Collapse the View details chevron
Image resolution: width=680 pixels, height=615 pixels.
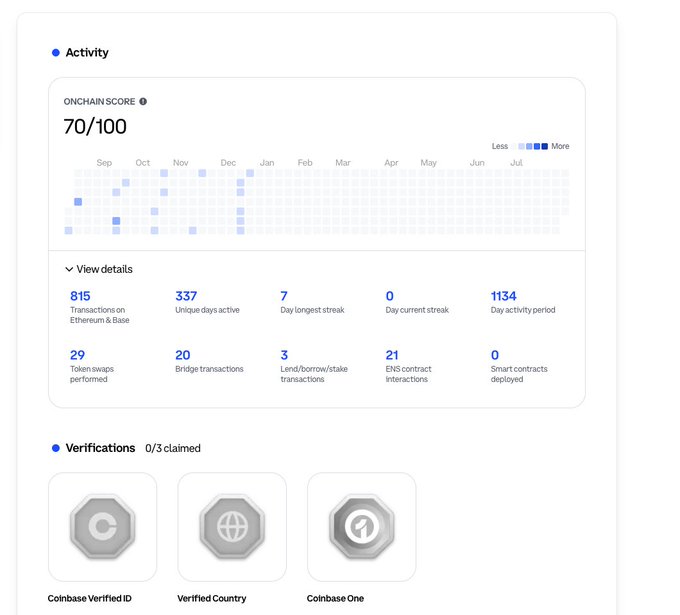[x=69, y=269]
